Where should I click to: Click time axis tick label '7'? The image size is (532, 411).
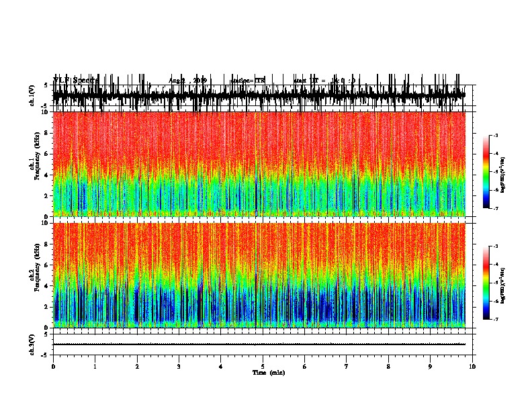(346, 366)
